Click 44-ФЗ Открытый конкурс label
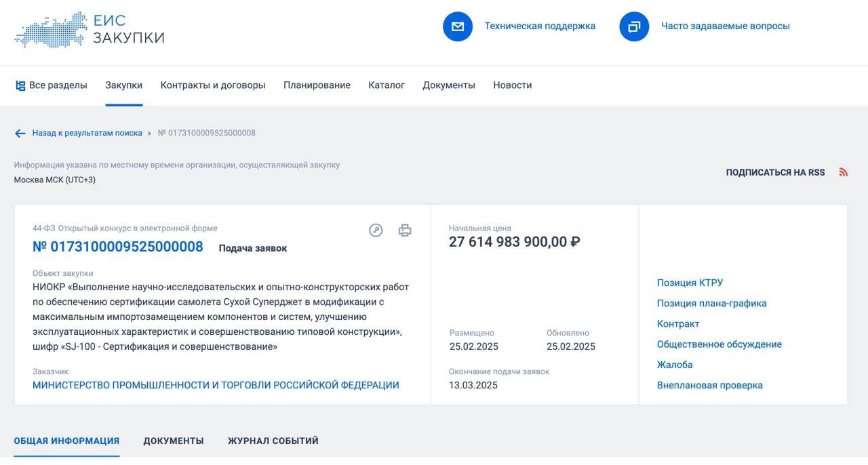This screenshot has height=465, width=868. tap(125, 228)
